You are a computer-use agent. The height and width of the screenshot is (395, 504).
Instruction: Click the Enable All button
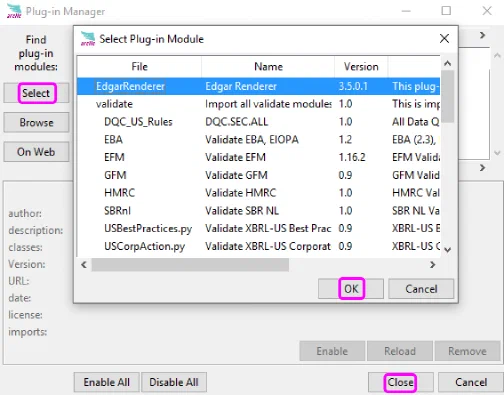click(107, 382)
